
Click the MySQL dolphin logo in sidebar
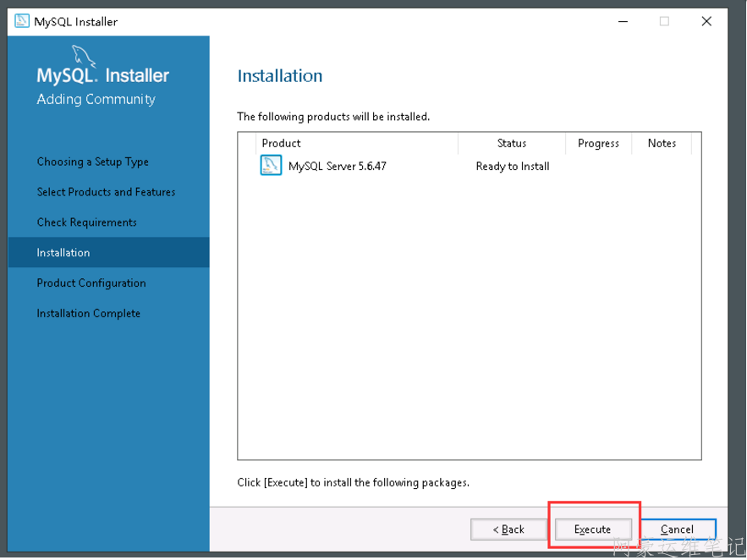83,56
